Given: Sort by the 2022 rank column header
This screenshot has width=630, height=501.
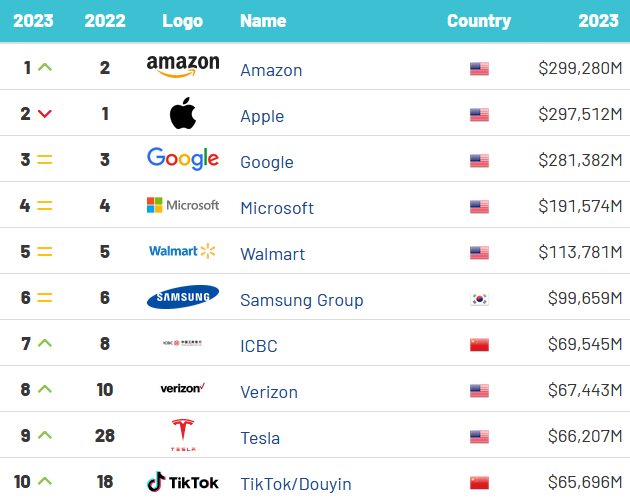Looking at the screenshot, I should pos(105,21).
